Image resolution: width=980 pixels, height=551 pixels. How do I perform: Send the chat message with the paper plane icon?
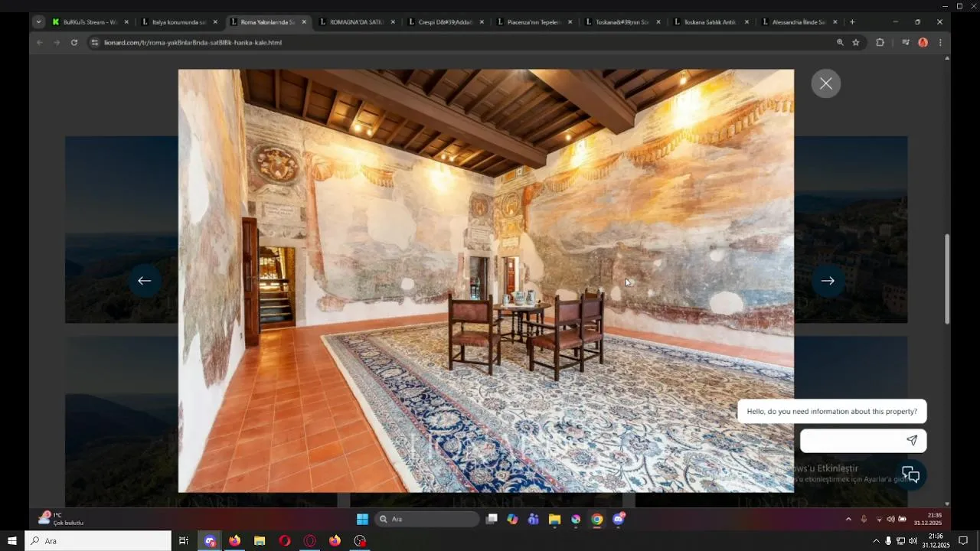912,440
